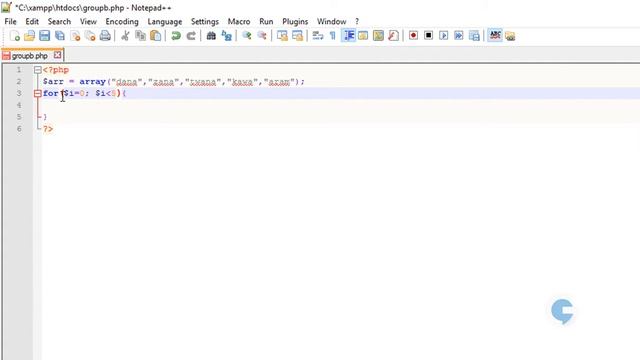The image size is (640, 360).
Task: Close the groupb.php tab with its X
Action: coord(58,55)
